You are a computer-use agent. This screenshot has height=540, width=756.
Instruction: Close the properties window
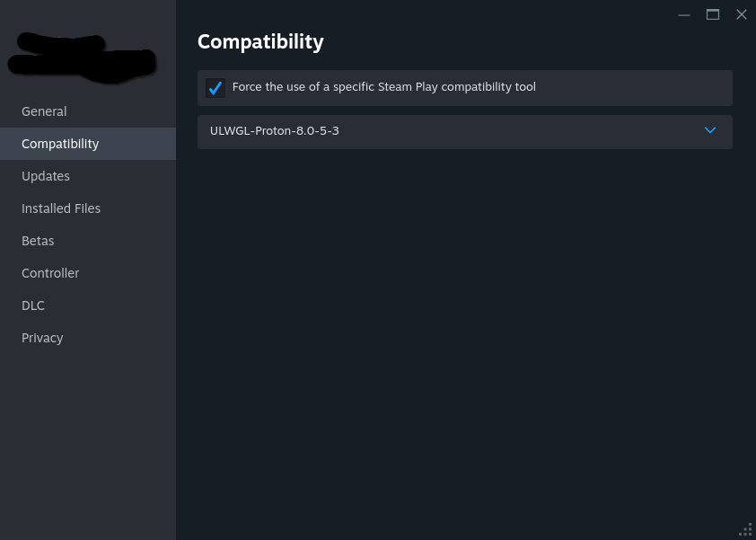742,14
